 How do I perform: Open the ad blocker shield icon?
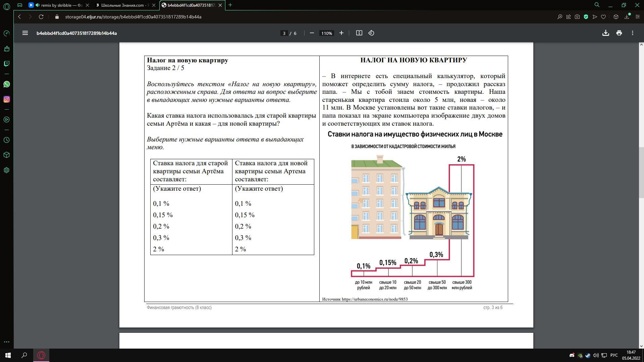tap(586, 17)
